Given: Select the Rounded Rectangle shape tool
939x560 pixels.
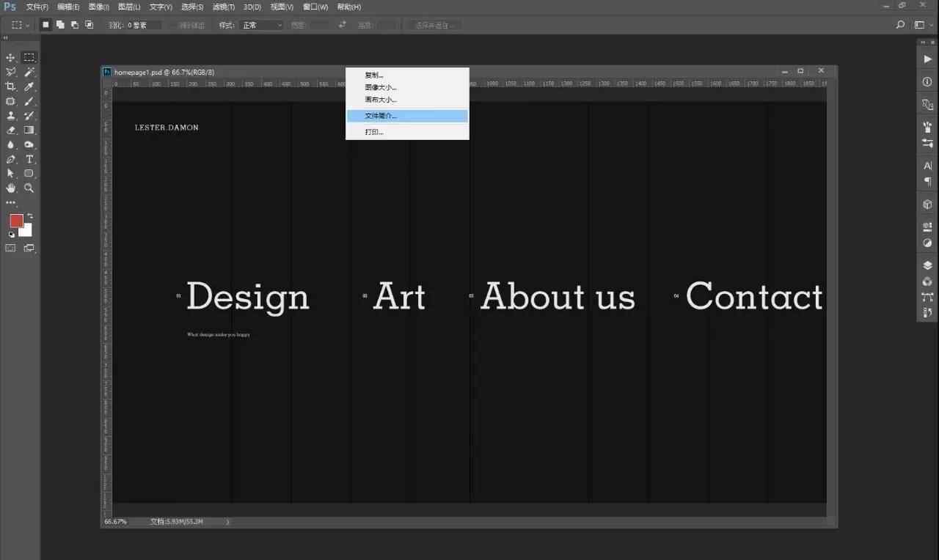Looking at the screenshot, I should pos(29,173).
